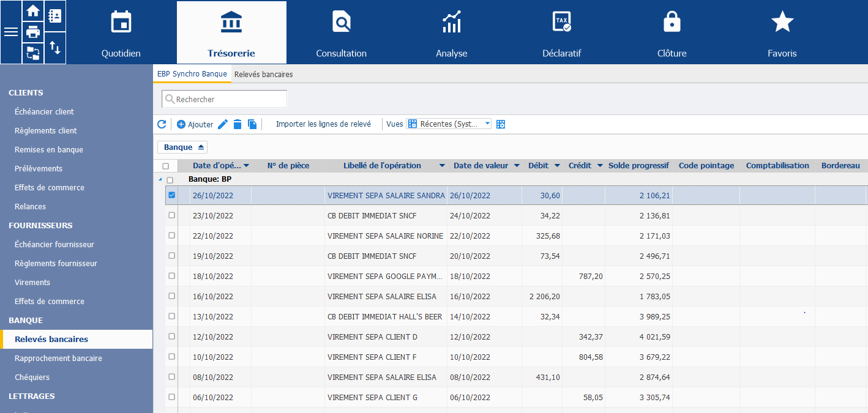Image resolution: width=868 pixels, height=413 pixels.
Task: Click the trash delete icon in the toolbar
Action: [x=238, y=124]
